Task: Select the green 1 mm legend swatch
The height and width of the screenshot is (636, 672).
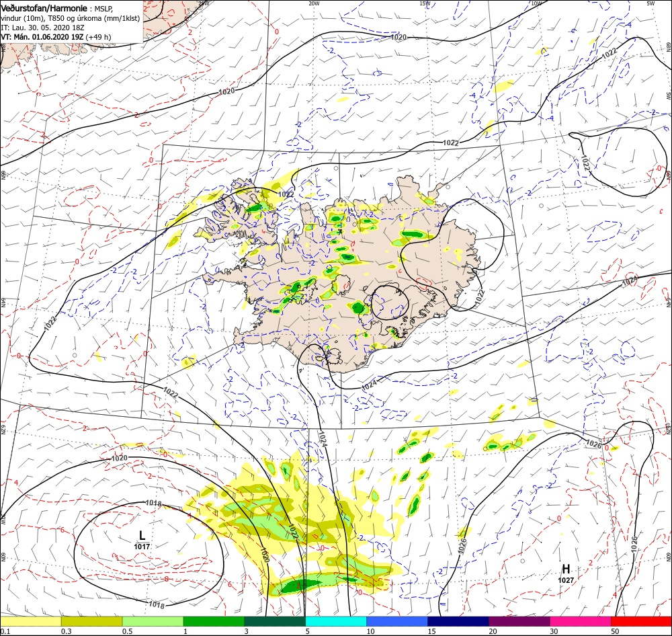Action: (x=214, y=621)
